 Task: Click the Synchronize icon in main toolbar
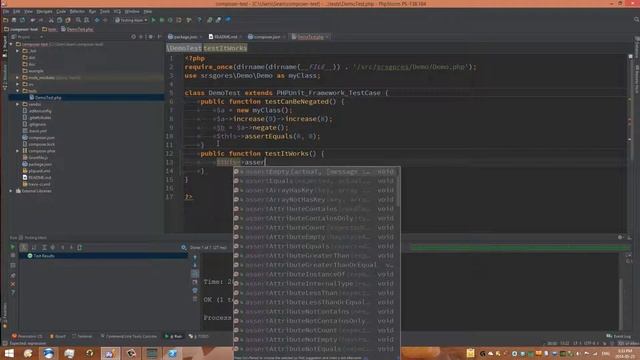tap(22, 20)
